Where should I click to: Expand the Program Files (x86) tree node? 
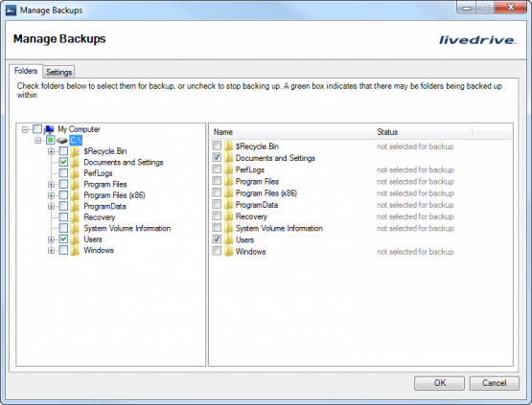point(51,195)
